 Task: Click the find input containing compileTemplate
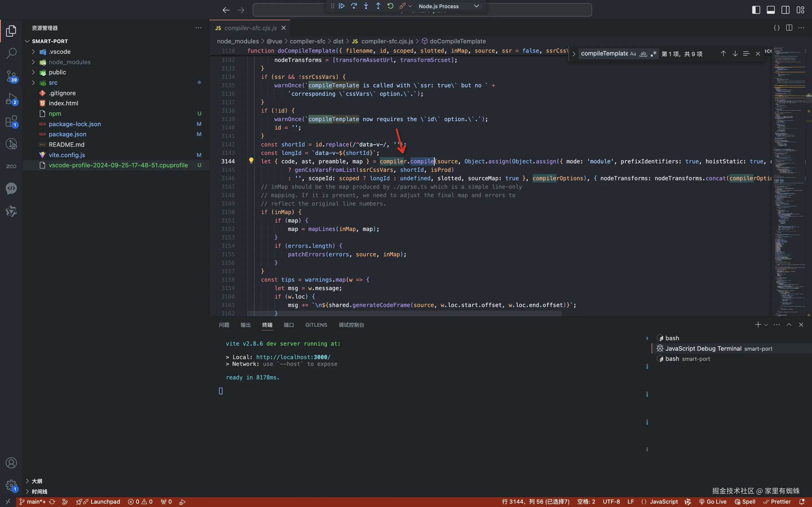point(604,54)
